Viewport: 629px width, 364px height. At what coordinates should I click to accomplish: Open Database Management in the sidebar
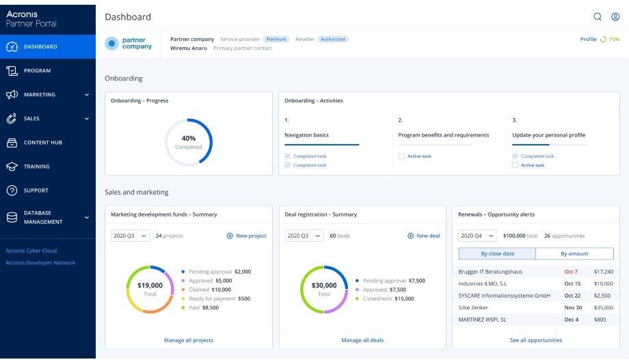[43, 217]
